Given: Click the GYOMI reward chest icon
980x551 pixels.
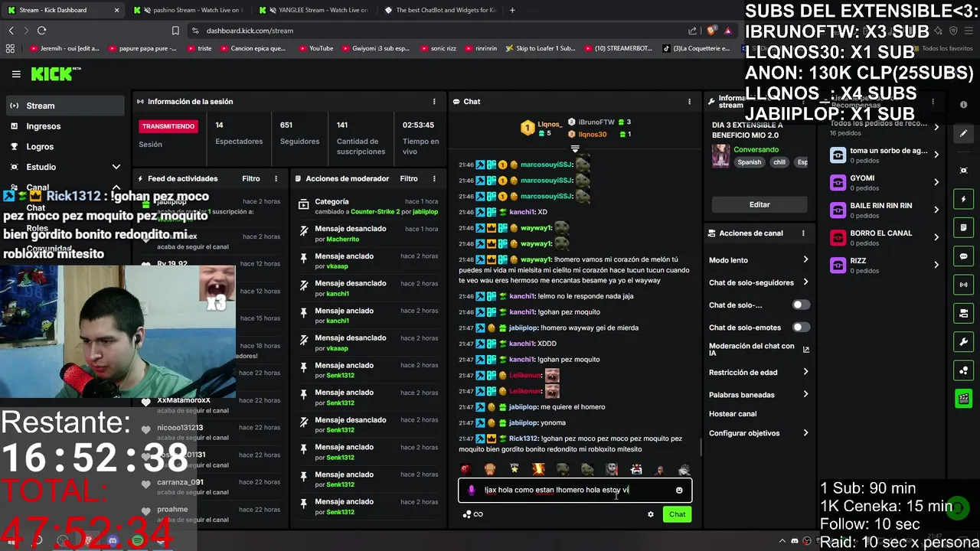Looking at the screenshot, I should click(838, 182).
